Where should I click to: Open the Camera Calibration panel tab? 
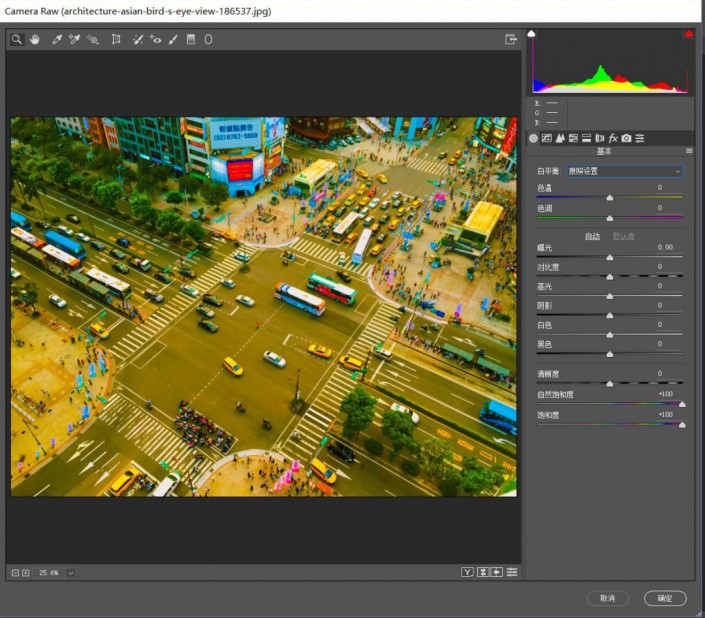click(x=626, y=138)
